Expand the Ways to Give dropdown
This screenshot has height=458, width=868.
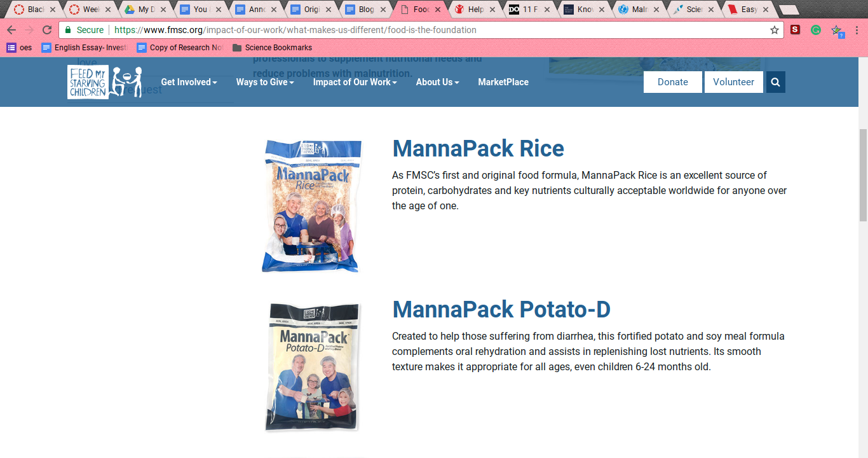(x=265, y=82)
